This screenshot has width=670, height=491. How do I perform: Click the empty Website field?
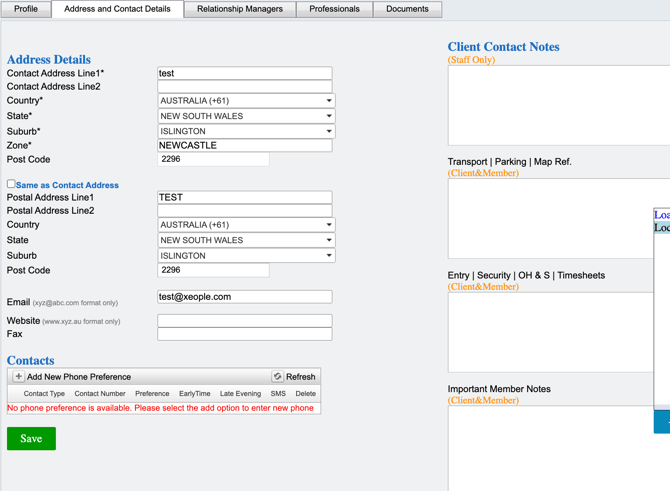[245, 321]
